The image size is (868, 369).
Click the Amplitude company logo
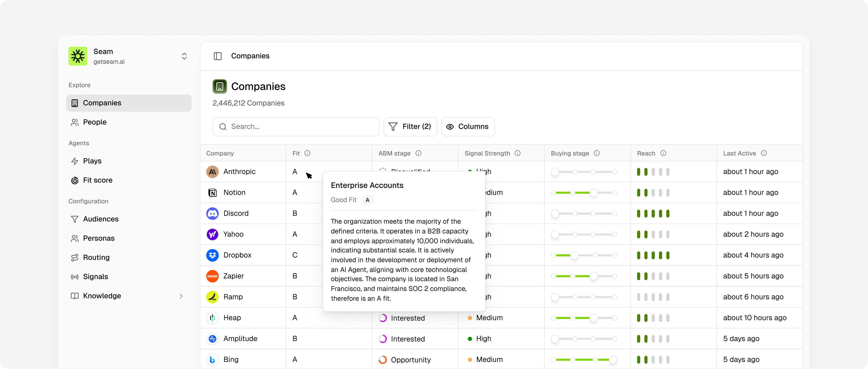pos(212,339)
